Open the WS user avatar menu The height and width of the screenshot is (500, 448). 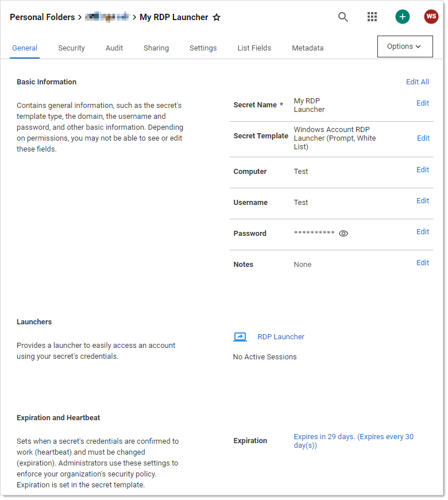431,17
